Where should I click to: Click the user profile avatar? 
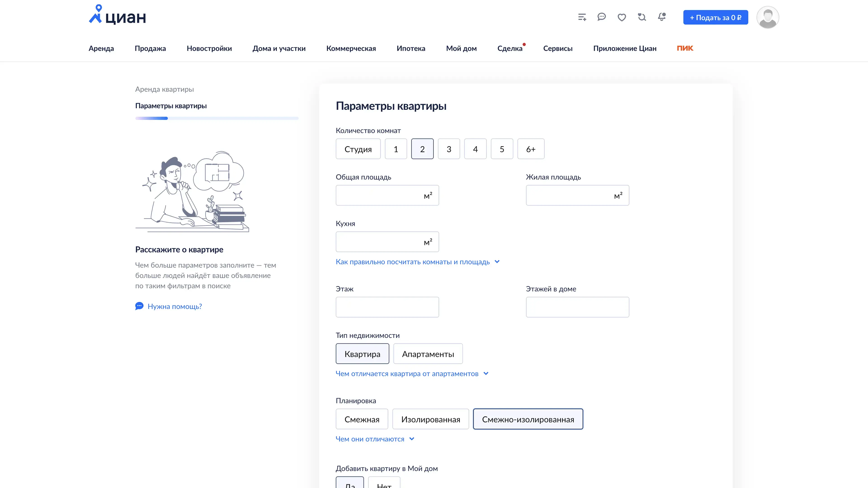(767, 18)
